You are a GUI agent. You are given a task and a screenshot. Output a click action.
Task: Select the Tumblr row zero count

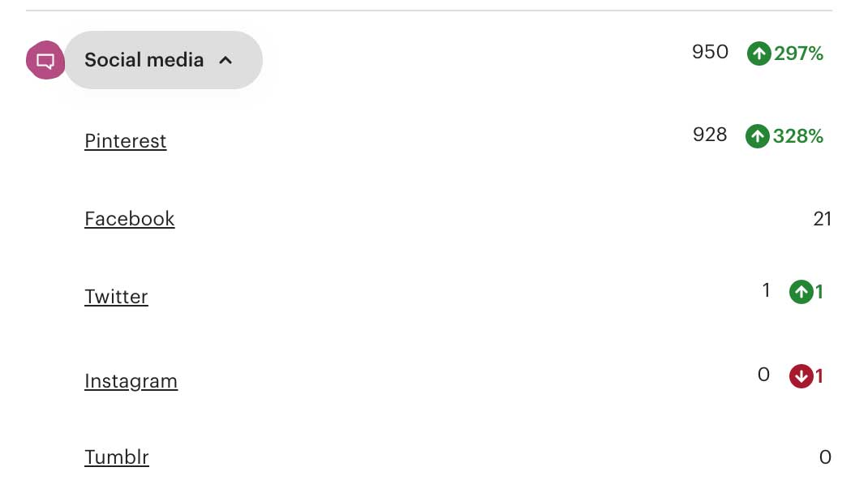pos(825,457)
